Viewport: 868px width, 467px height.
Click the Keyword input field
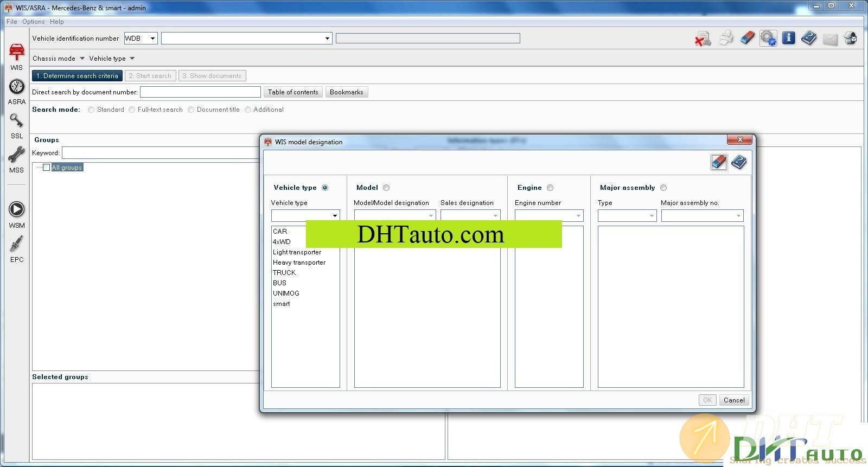tap(161, 153)
